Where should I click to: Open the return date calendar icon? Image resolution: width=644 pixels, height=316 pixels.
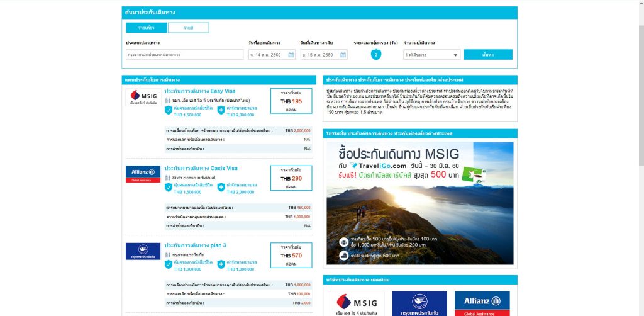click(343, 55)
